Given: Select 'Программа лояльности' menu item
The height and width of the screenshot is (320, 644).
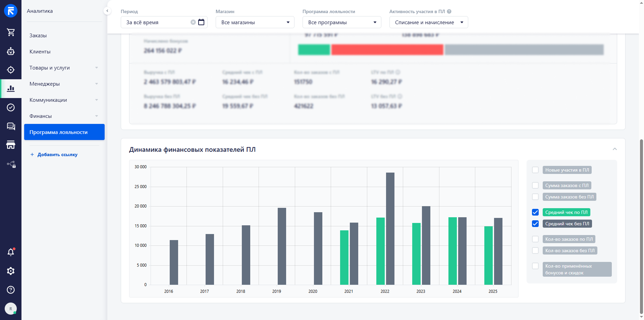Looking at the screenshot, I should coord(64,132).
